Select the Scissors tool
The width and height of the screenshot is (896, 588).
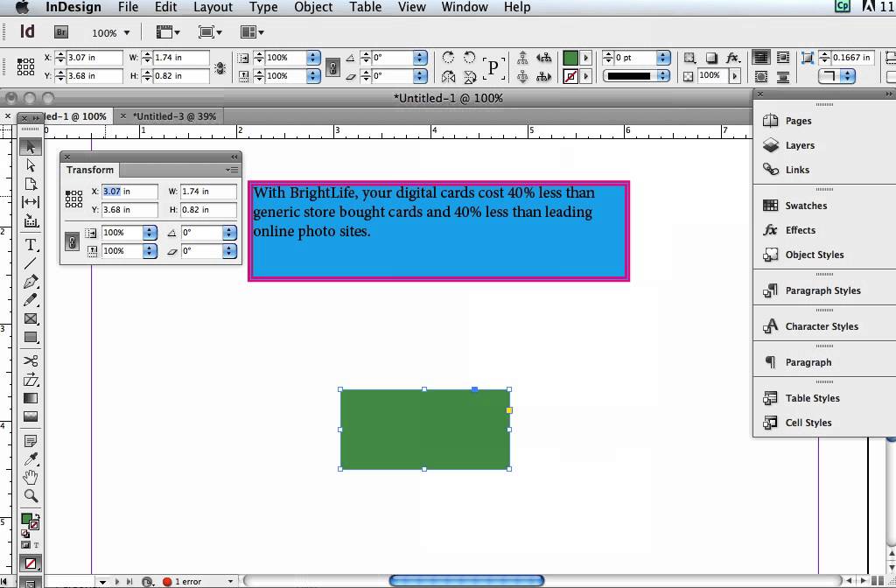pos(31,360)
